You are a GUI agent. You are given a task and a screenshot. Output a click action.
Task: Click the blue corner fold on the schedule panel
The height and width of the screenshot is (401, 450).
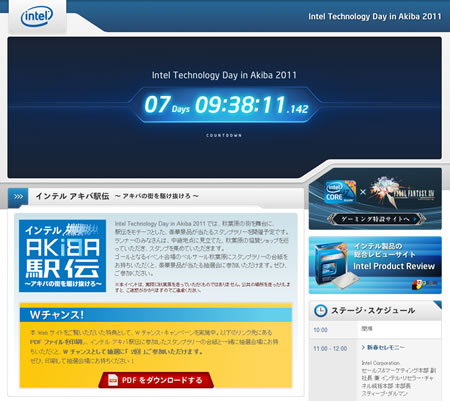(437, 305)
